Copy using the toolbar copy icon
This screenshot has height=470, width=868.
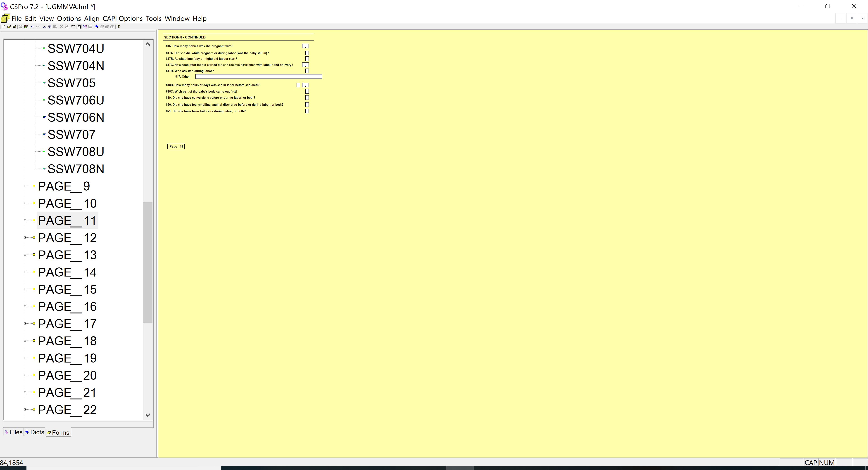point(50,27)
